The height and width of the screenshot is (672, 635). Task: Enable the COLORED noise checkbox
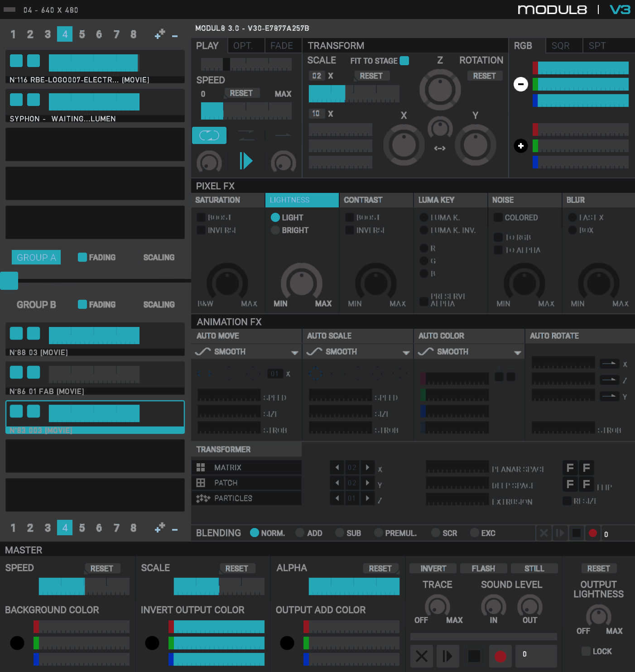coord(498,217)
